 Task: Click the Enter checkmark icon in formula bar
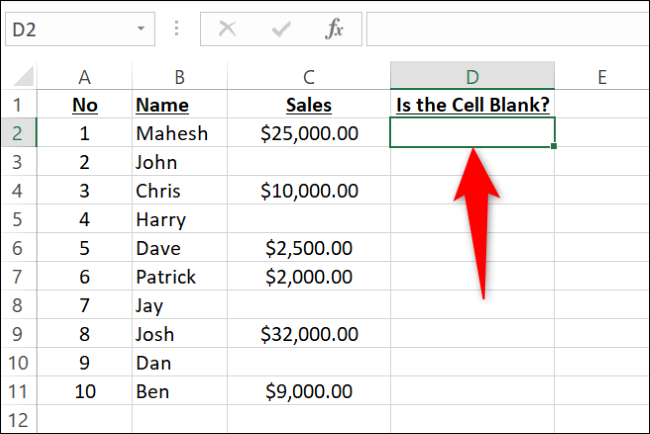pyautogui.click(x=281, y=28)
